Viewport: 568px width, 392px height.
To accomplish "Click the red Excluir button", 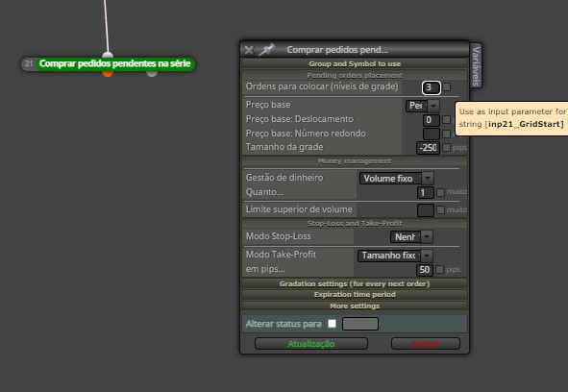I will click(426, 344).
